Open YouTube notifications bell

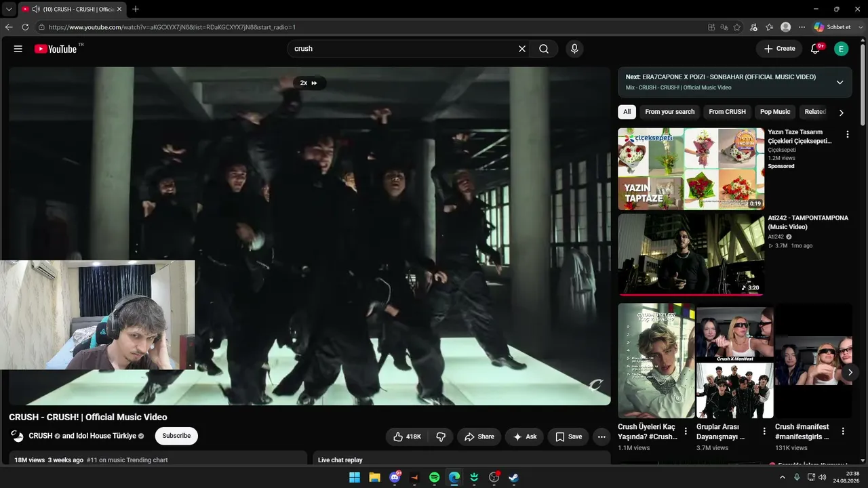click(x=816, y=49)
